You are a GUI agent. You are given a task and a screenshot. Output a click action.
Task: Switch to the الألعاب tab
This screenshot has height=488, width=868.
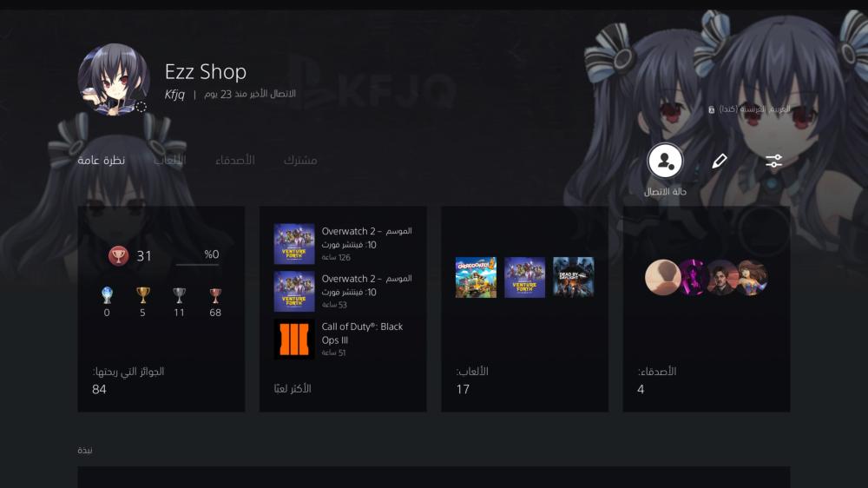click(x=169, y=160)
